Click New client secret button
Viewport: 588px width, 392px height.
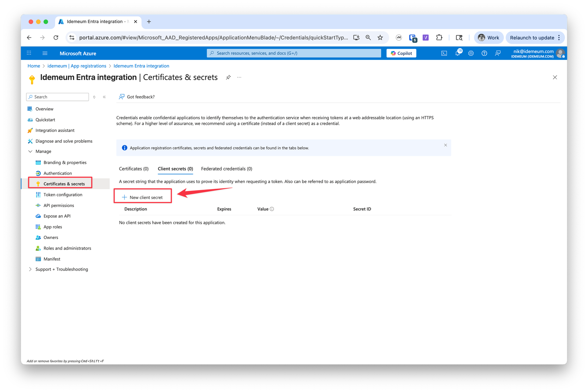[143, 197]
